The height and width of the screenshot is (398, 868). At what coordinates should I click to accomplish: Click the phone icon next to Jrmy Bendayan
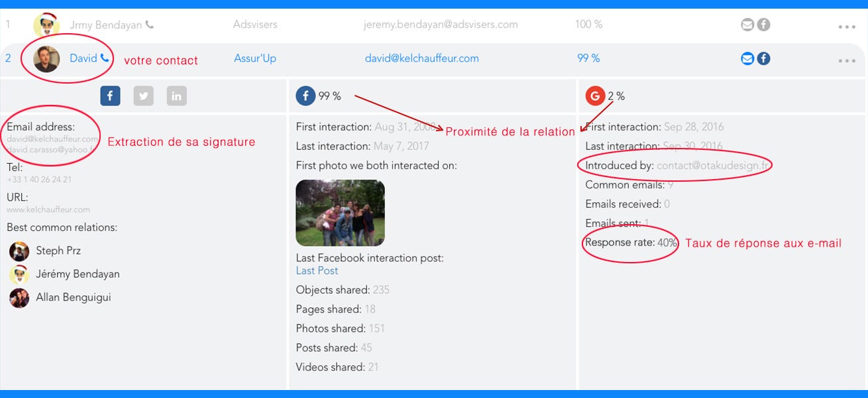point(150,25)
